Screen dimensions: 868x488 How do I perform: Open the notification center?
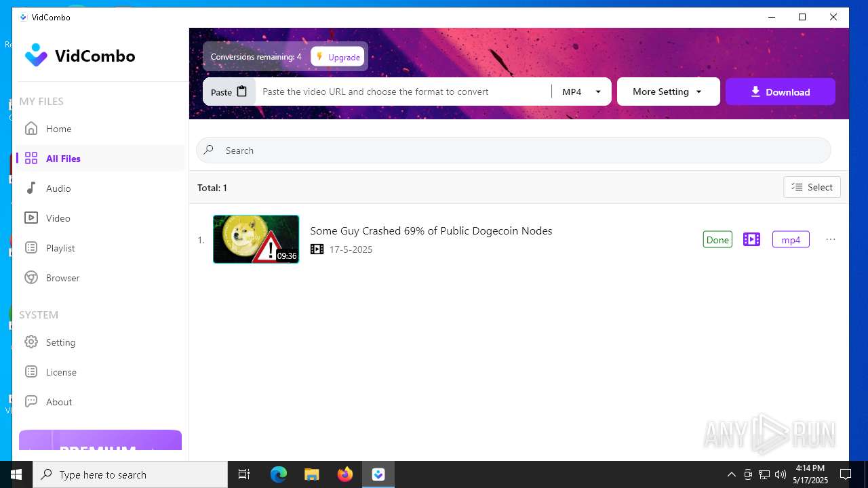[846, 474]
